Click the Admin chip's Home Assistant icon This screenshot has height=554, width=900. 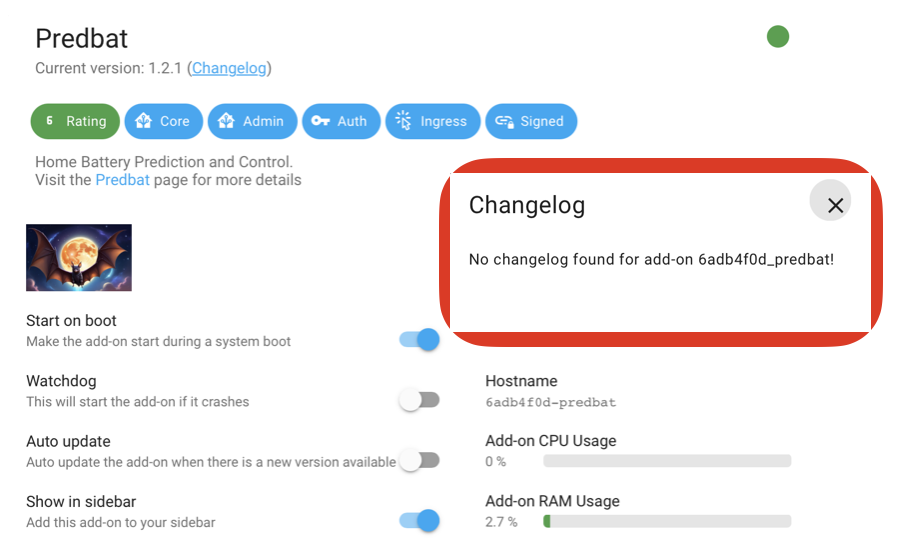(x=226, y=121)
